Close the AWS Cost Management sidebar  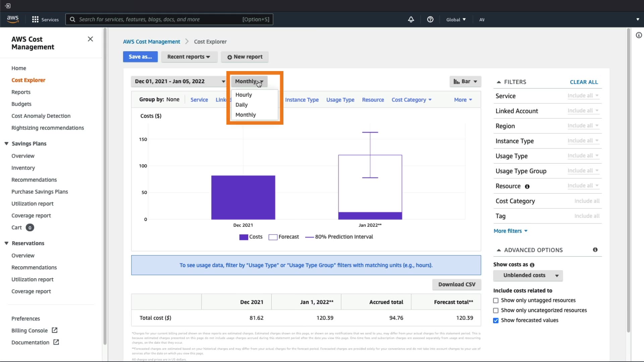(x=90, y=39)
